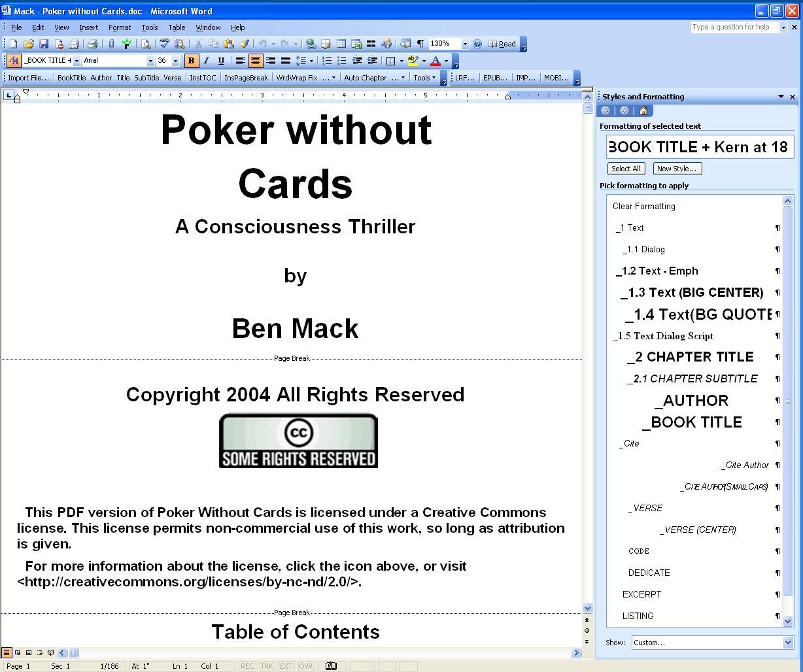Increase paragraph indent icon
The height and width of the screenshot is (672, 803).
[x=372, y=61]
